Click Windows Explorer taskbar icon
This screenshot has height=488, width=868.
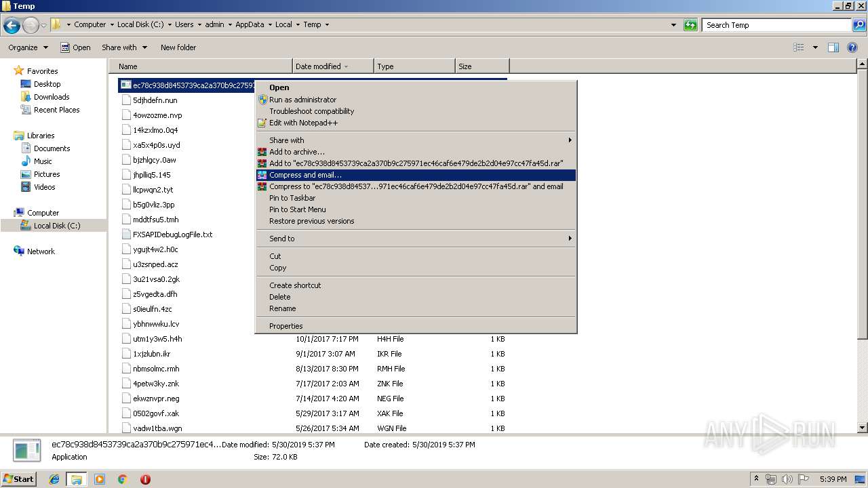coord(77,479)
